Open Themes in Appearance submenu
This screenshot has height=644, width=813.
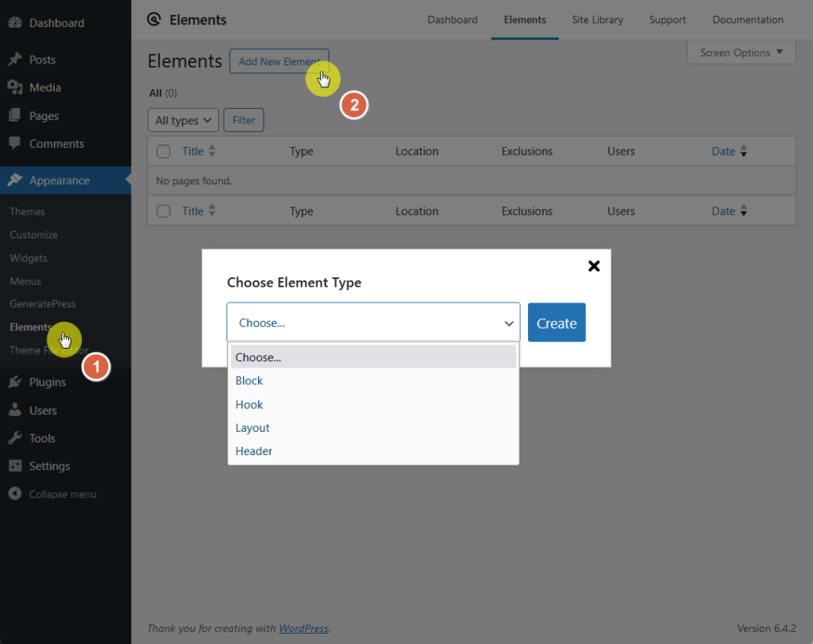tap(27, 211)
